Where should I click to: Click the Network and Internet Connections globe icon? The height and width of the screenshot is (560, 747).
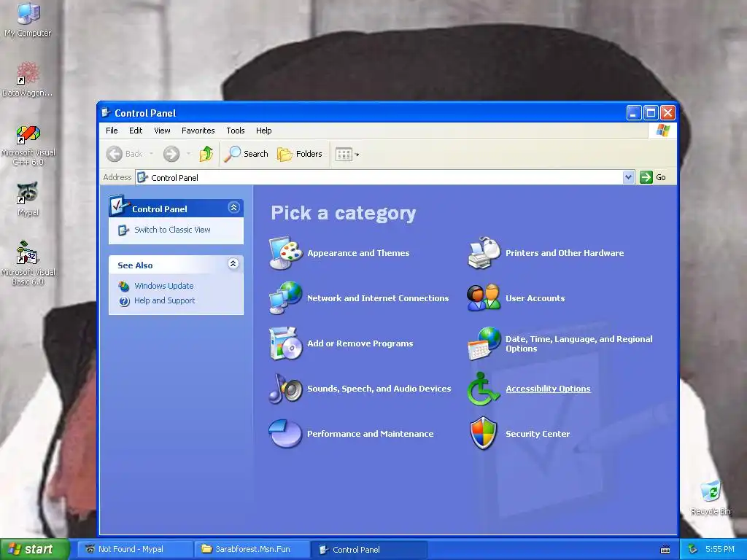285,298
